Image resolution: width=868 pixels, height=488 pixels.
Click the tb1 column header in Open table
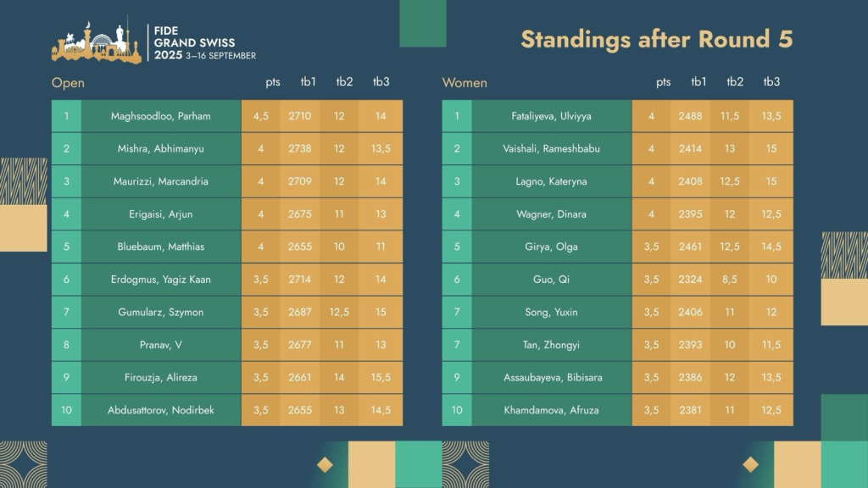[308, 82]
